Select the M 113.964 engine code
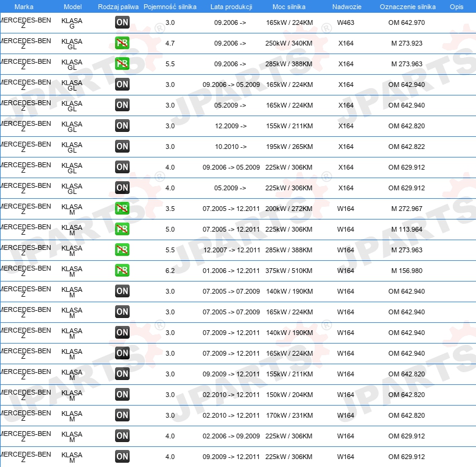The height and width of the screenshot is (467, 476). [x=407, y=229]
